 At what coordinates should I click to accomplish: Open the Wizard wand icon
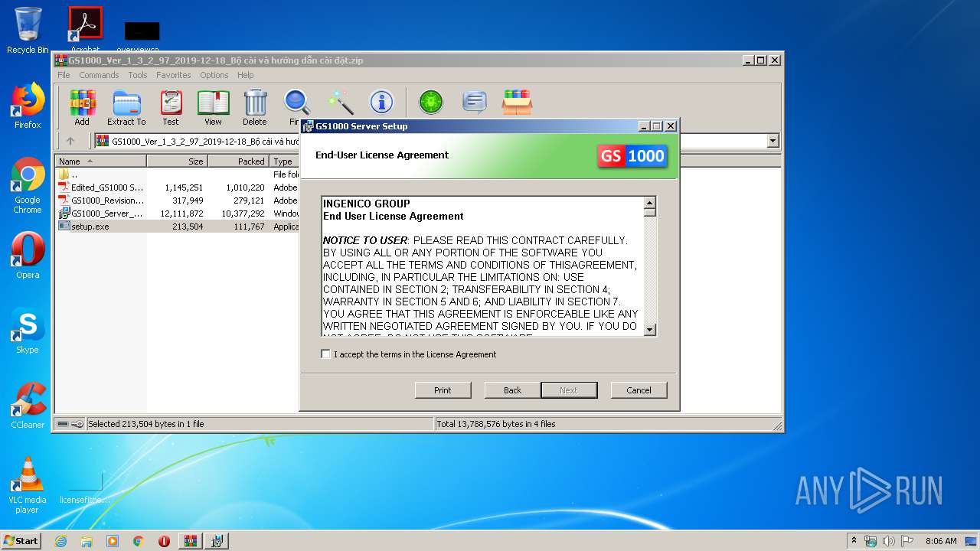point(339,102)
